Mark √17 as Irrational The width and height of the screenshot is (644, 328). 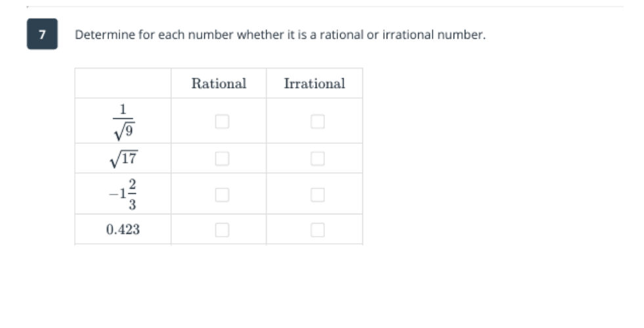pyautogui.click(x=318, y=158)
